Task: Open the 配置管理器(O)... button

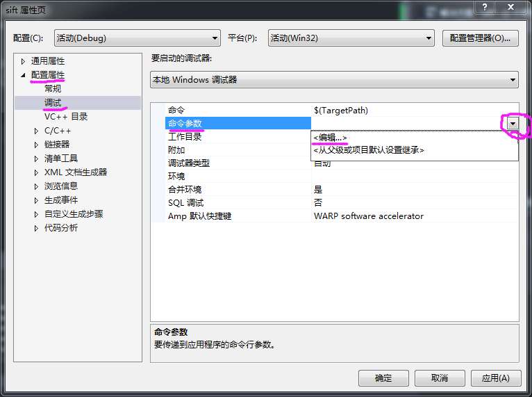Action: pyautogui.click(x=481, y=38)
